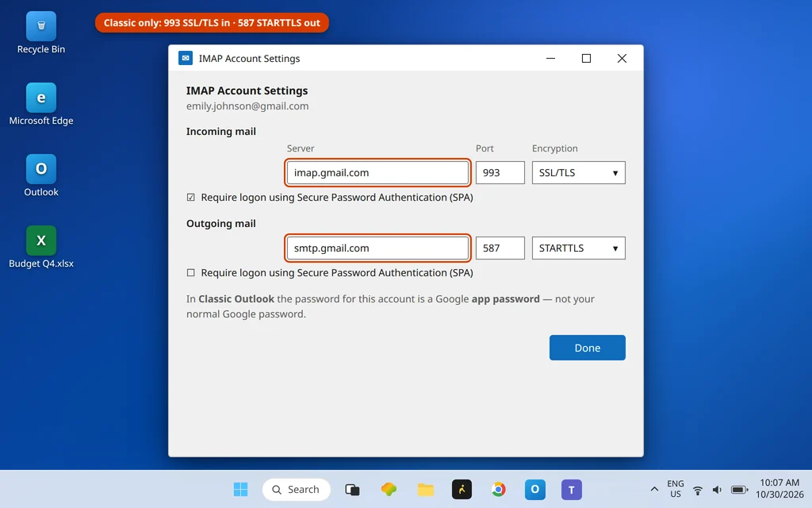Open the Recycle Bin desktop icon
812x508 pixels.
(x=41, y=33)
